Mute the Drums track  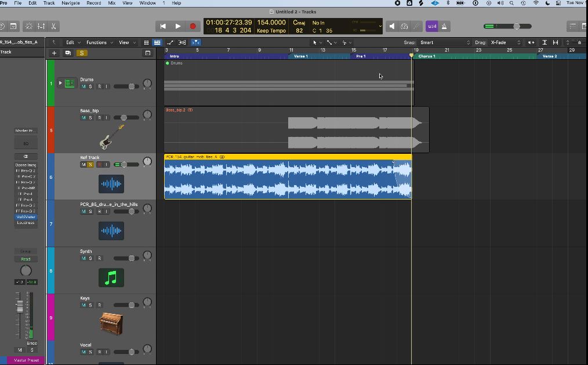(84, 86)
